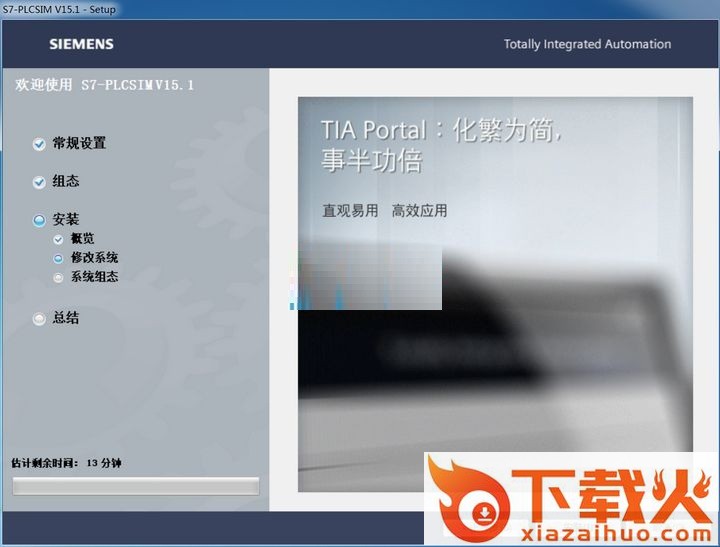
Task: Click the checkmark icon beside 概览
Action: pyautogui.click(x=58, y=239)
